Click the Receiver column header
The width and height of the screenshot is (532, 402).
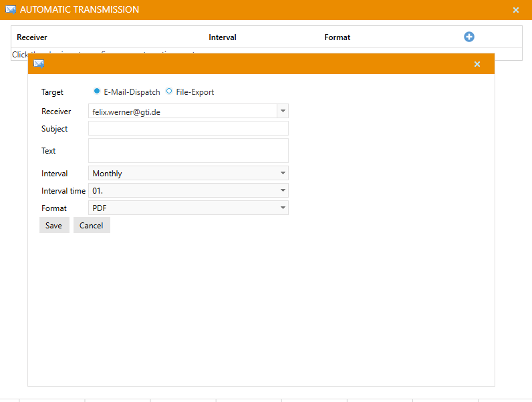pyautogui.click(x=32, y=37)
